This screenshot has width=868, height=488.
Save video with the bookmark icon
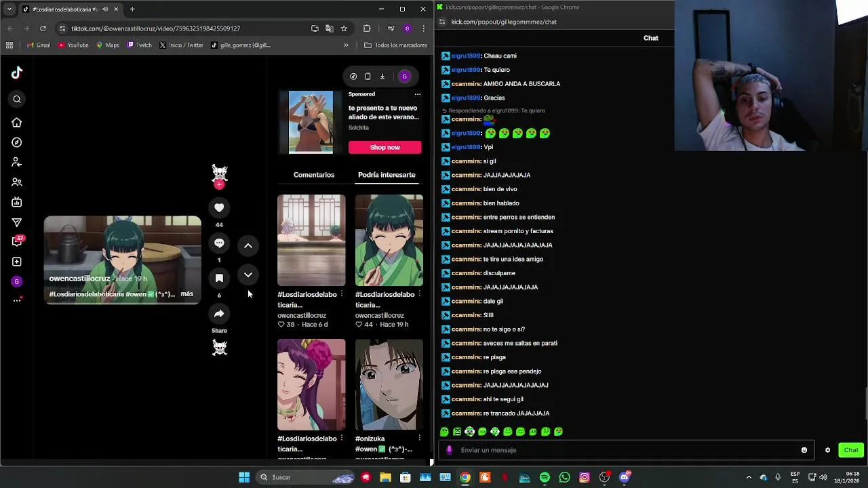(x=219, y=279)
